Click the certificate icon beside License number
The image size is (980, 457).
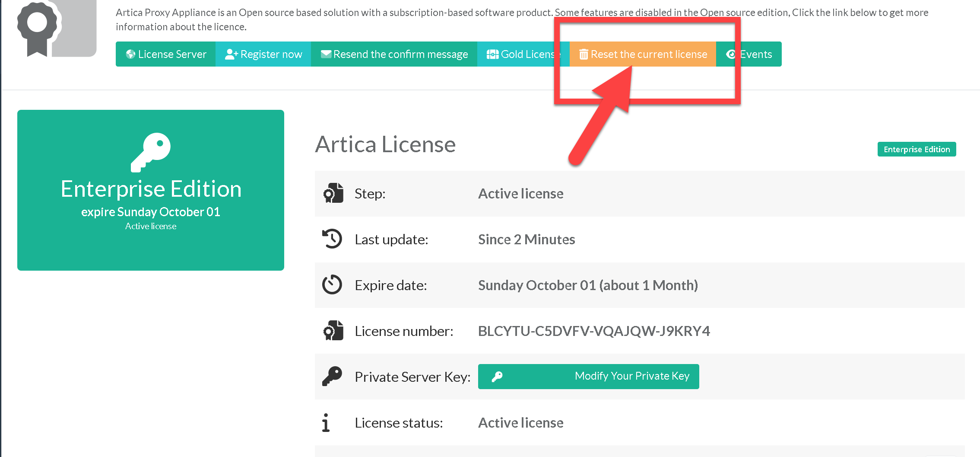(x=333, y=331)
